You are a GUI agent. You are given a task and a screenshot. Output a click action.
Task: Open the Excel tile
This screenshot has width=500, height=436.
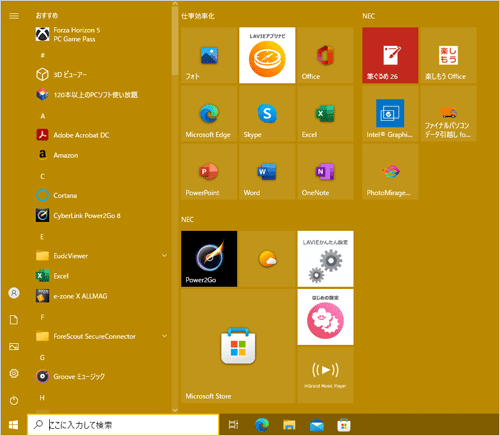point(325,114)
